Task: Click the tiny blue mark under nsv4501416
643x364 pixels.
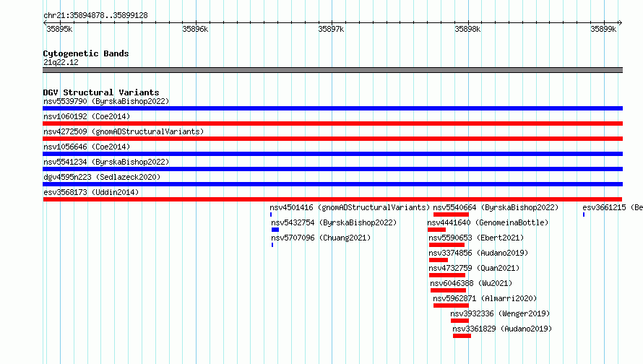Action: click(271, 214)
